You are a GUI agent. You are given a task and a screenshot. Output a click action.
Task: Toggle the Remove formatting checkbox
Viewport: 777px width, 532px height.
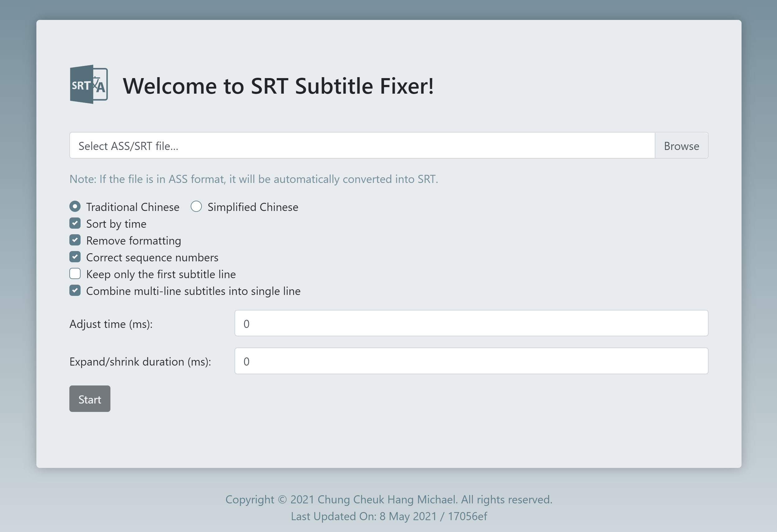tap(75, 240)
